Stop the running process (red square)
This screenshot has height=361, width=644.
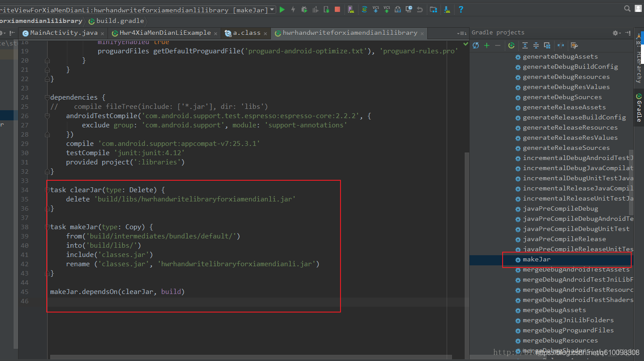tap(337, 9)
